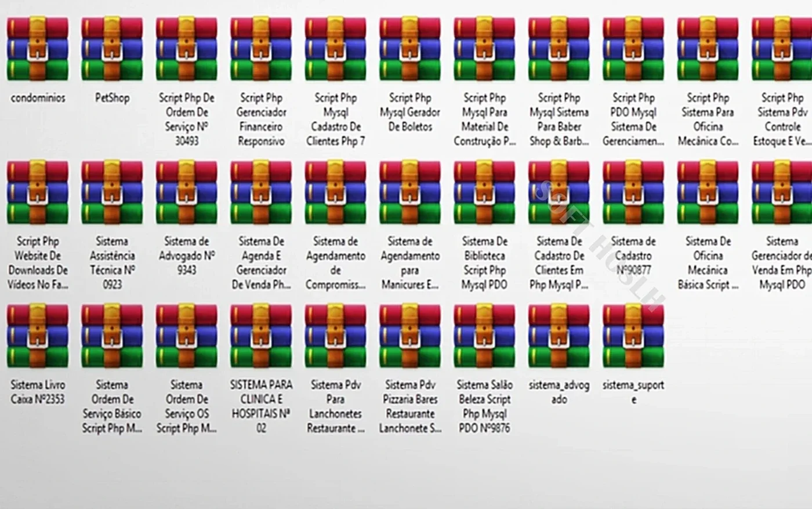This screenshot has height=509, width=812.
Task: Select Script Php Sistema Para Oficina Mecânica archive icon
Action: point(708,49)
